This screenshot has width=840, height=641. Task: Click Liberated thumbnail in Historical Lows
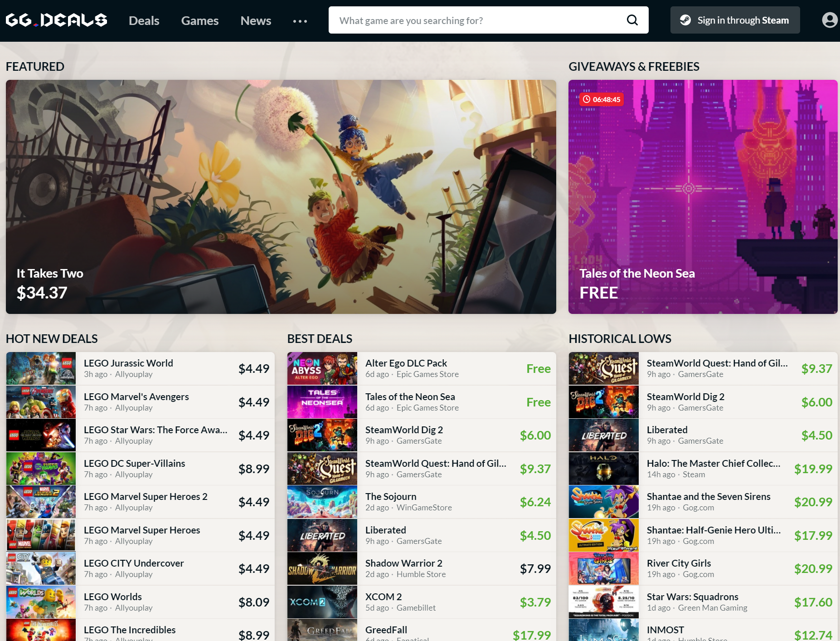604,435
